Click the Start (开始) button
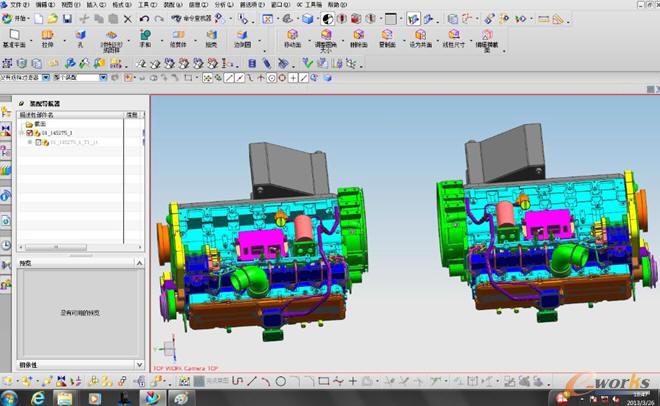Screen dimensions: 660x406 click(x=17, y=18)
